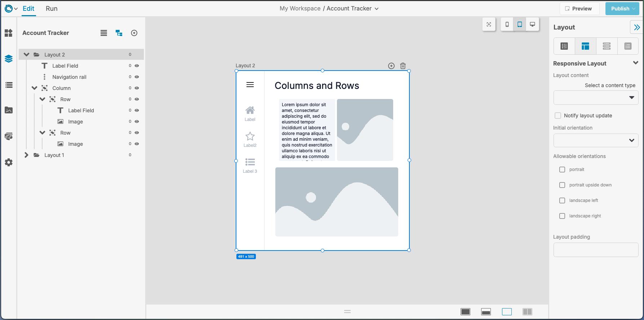The height and width of the screenshot is (320, 644).
Task: Open the third Layout properties tab
Action: pyautogui.click(x=607, y=46)
